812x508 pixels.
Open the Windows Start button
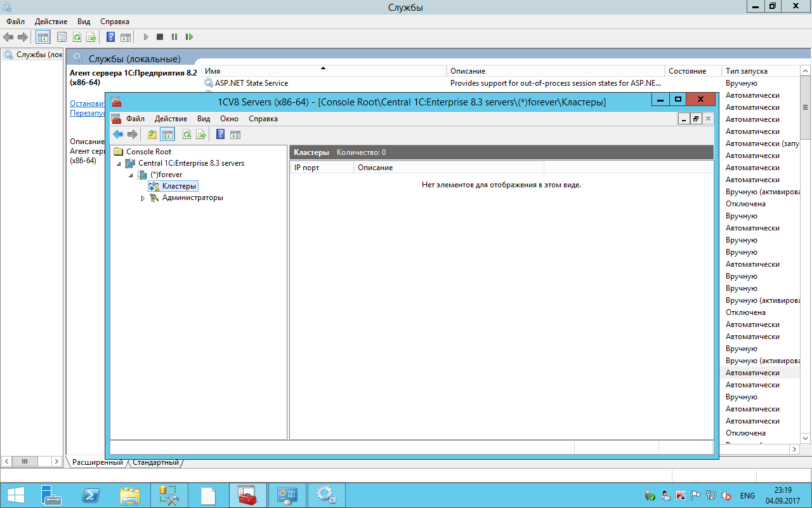pyautogui.click(x=16, y=495)
